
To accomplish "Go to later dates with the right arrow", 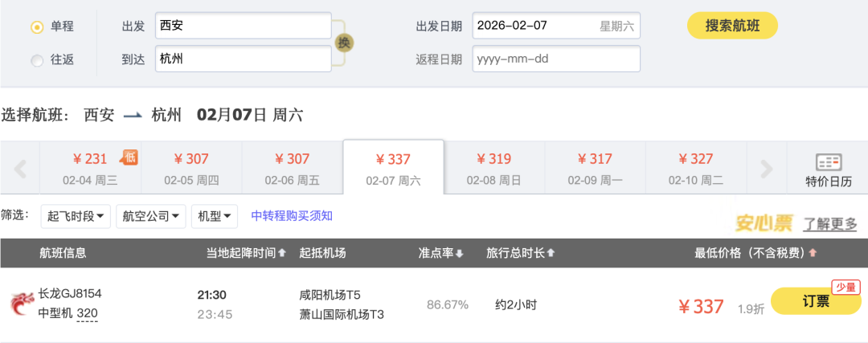I will click(x=766, y=168).
